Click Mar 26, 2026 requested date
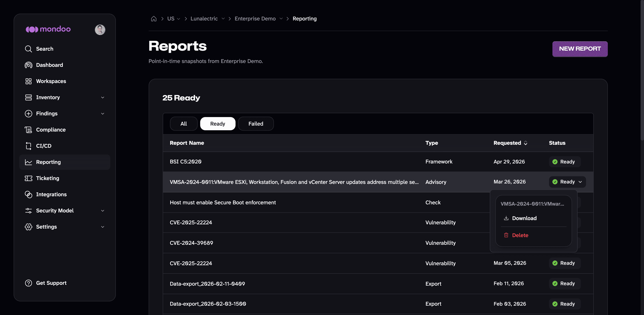 pos(509,182)
